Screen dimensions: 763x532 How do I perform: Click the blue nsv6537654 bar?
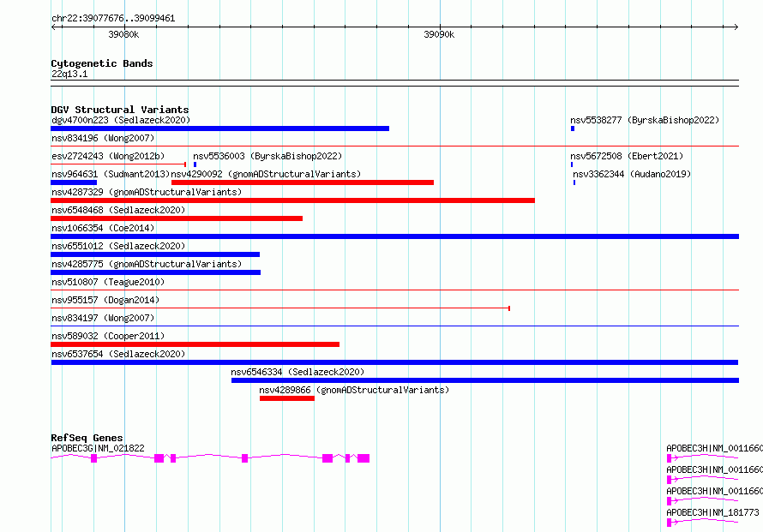click(394, 362)
